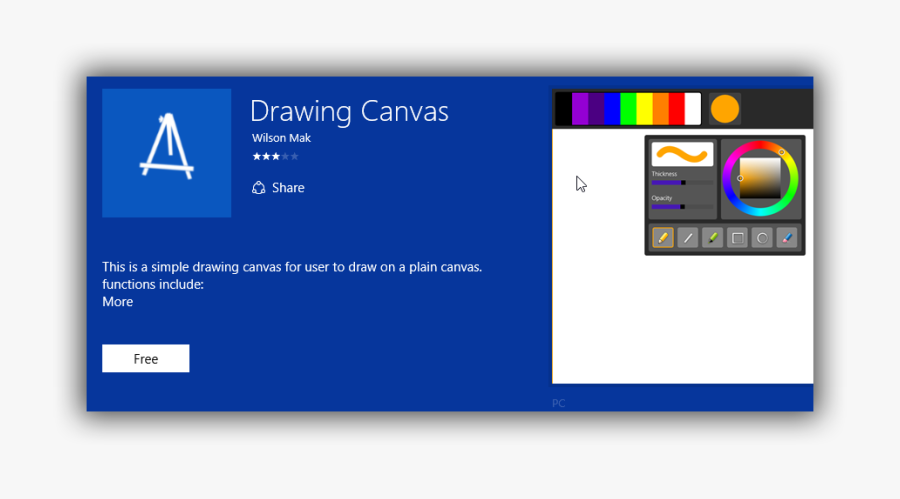Pick the circle shape tool
This screenshot has width=900, height=499.
762,238
